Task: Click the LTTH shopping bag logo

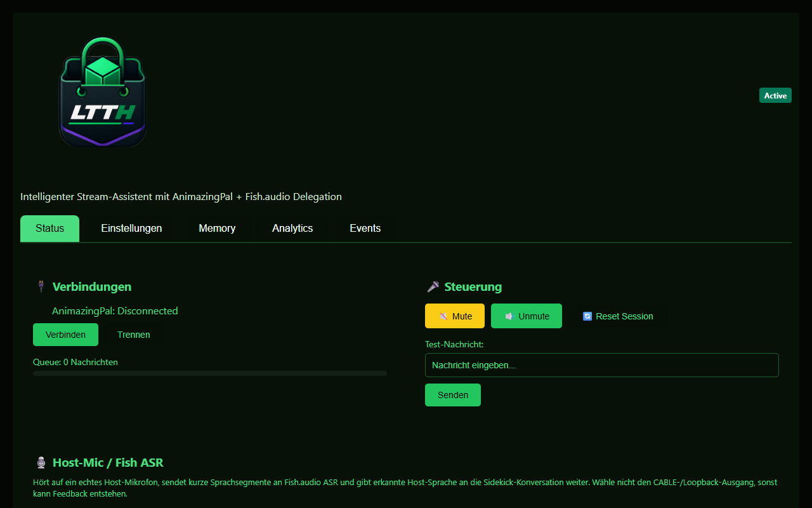Action: coord(103,93)
